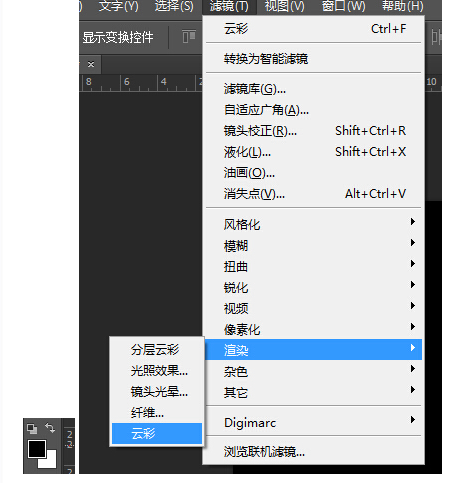Image resolution: width=468 pixels, height=483 pixels.
Task: Open the 视图(V) menu
Action: tap(284, 6)
